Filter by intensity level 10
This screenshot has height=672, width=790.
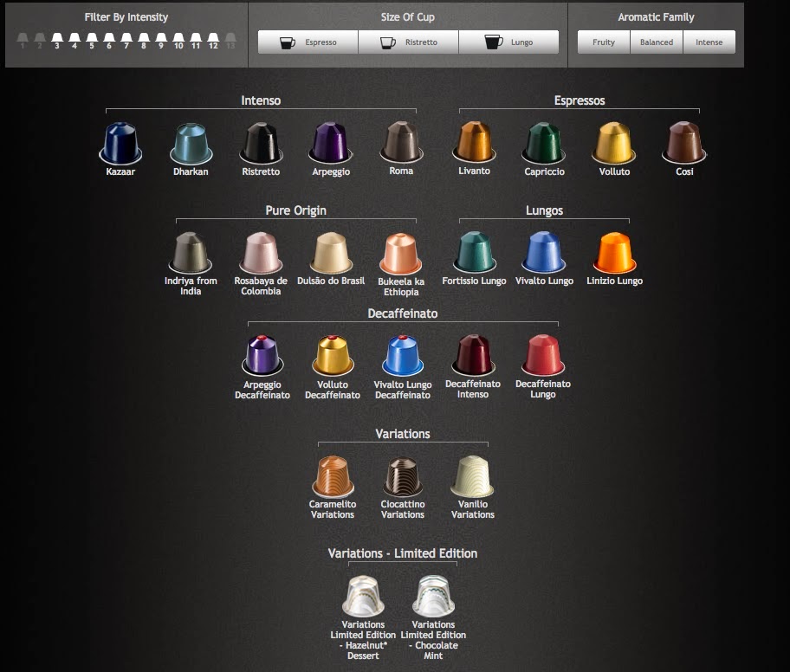(x=178, y=41)
